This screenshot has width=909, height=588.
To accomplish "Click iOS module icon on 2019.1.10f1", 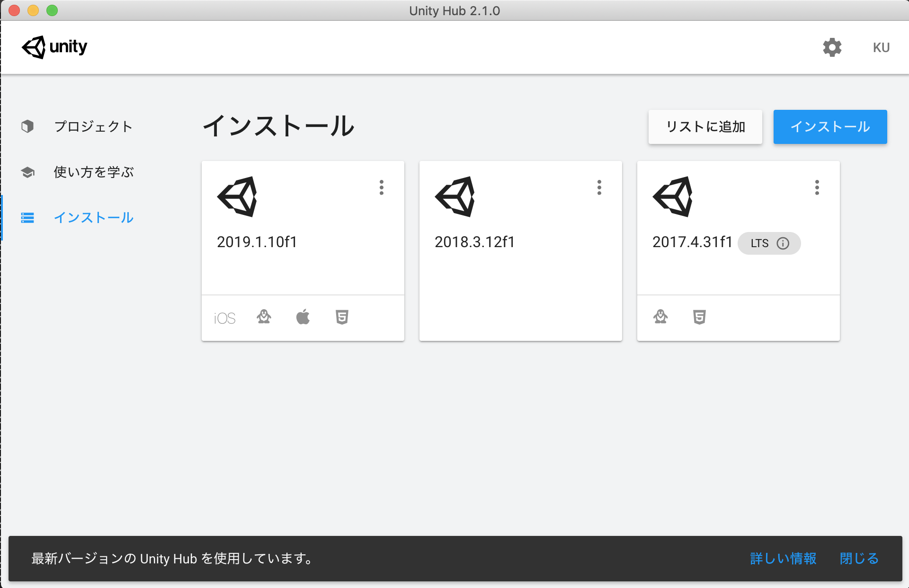I will coord(224,318).
